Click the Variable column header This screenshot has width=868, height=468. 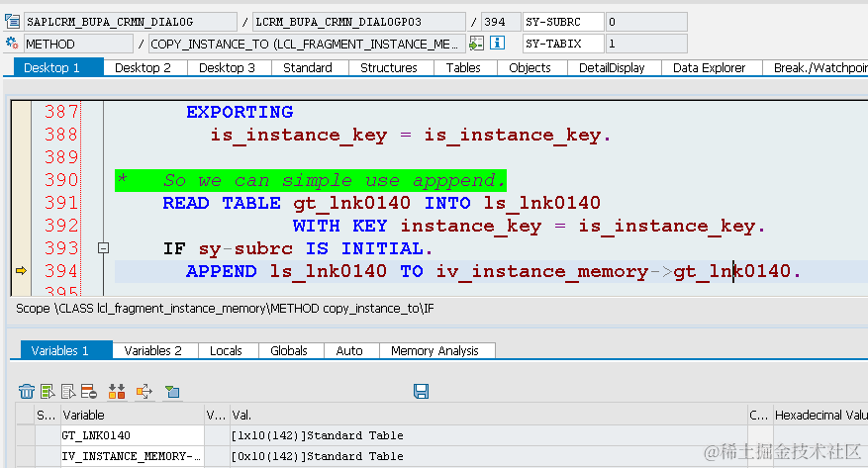coord(132,415)
